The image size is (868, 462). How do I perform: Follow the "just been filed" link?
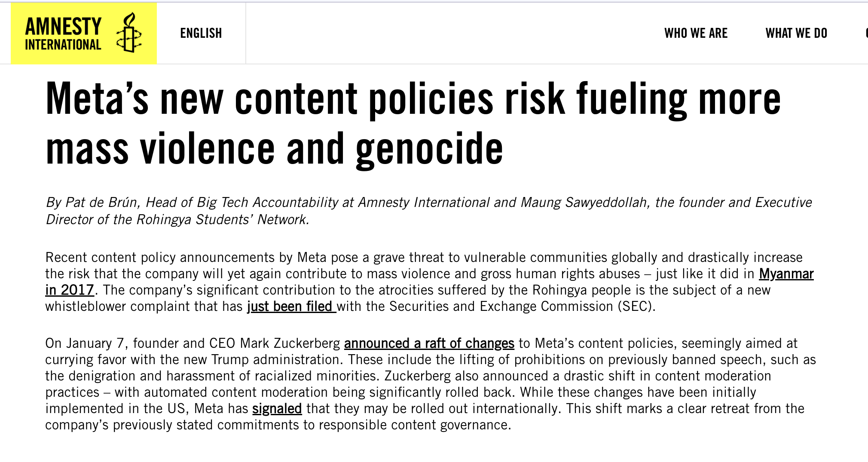291,306
